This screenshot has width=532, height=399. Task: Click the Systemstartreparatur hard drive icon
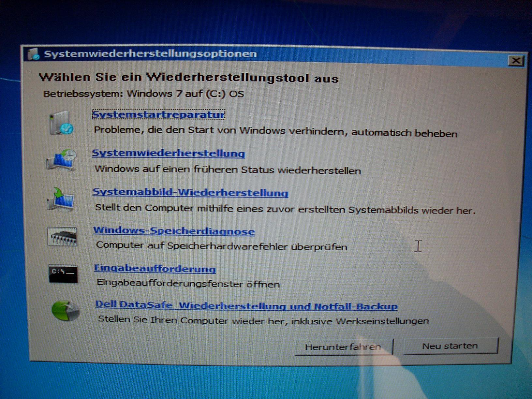[x=61, y=123]
